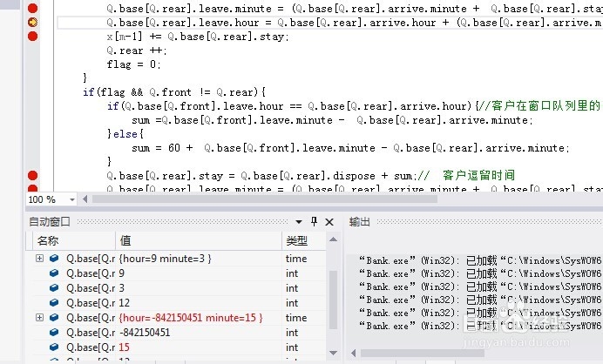Viewport: 603px width, 364px height.
Task: Click the int value -842150451
Action: point(144,333)
